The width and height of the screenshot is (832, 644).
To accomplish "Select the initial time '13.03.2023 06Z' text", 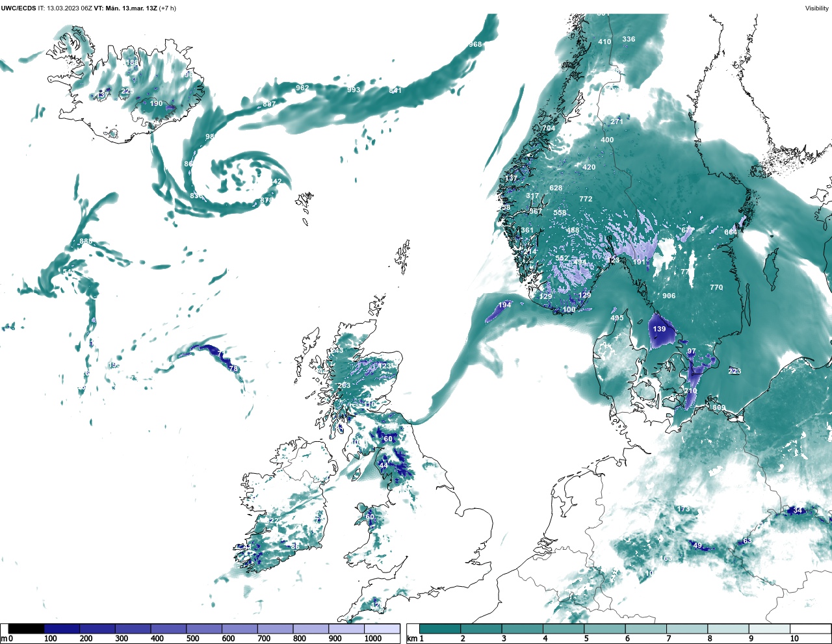I will click(x=70, y=8).
